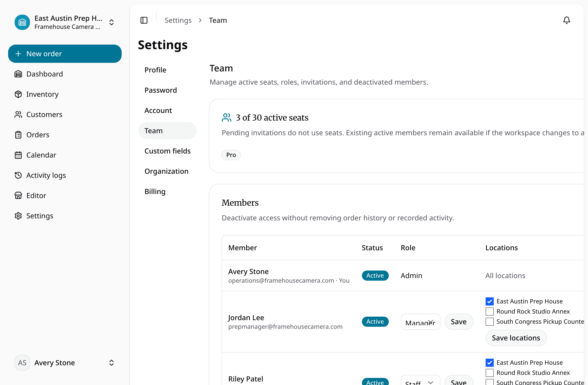The width and height of the screenshot is (588, 385).
Task: Click the Dashboard icon in the sidebar
Action: coord(18,74)
